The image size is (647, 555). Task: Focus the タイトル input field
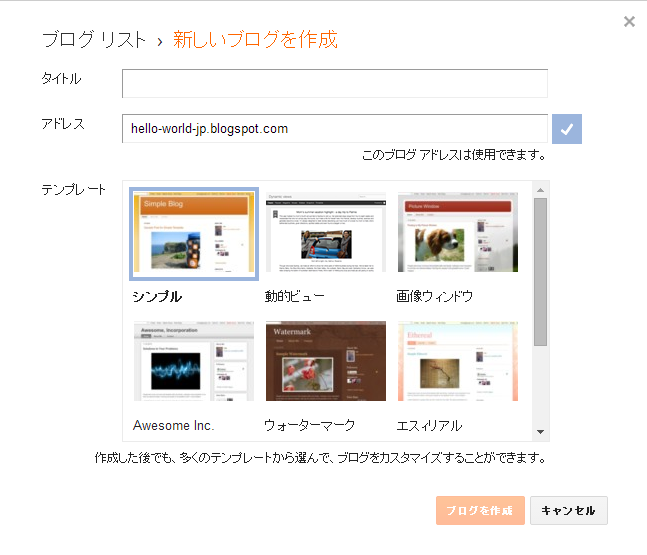[x=335, y=83]
